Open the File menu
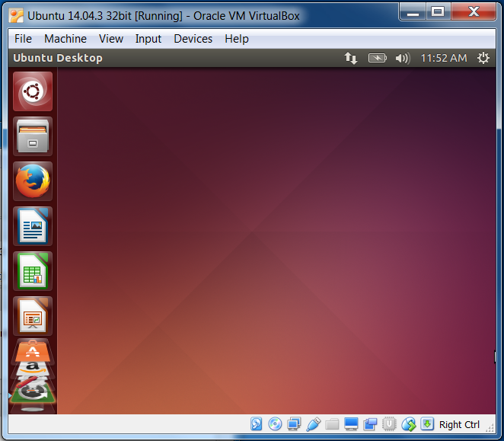The width and height of the screenshot is (504, 441). (x=23, y=39)
